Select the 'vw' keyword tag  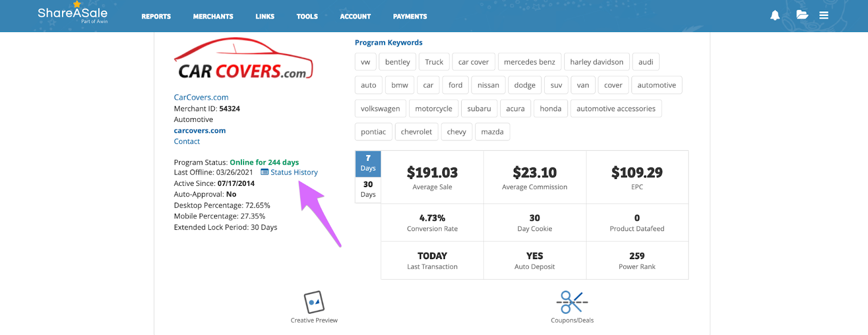[x=366, y=62]
